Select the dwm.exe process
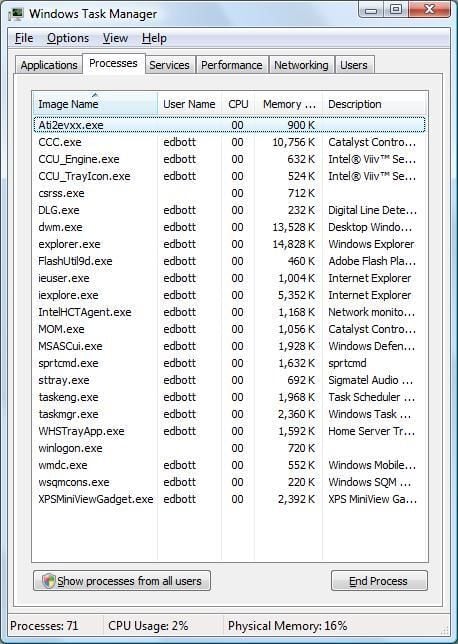The image size is (458, 644). point(229,227)
